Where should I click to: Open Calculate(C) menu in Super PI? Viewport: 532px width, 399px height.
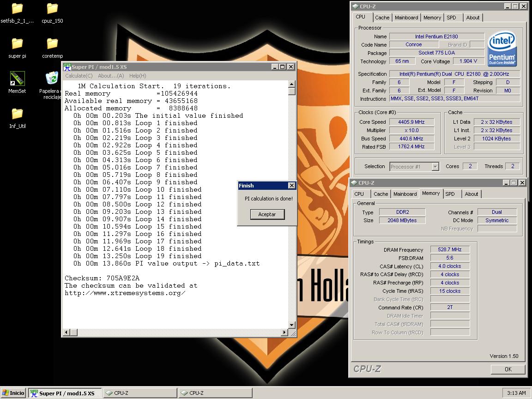[79, 76]
